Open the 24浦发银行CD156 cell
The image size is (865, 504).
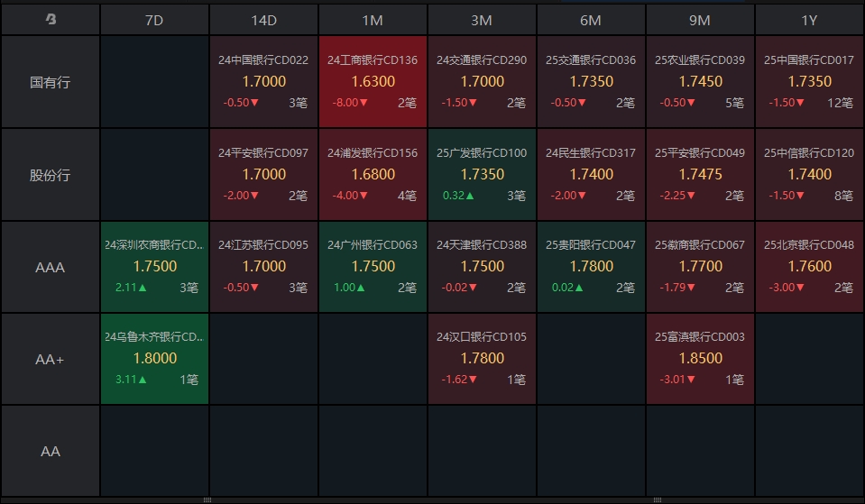click(x=373, y=175)
